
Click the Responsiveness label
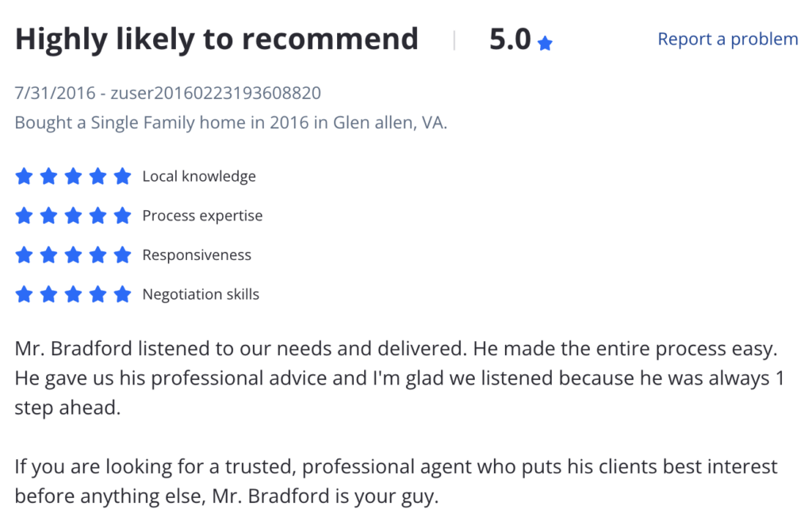tap(197, 255)
